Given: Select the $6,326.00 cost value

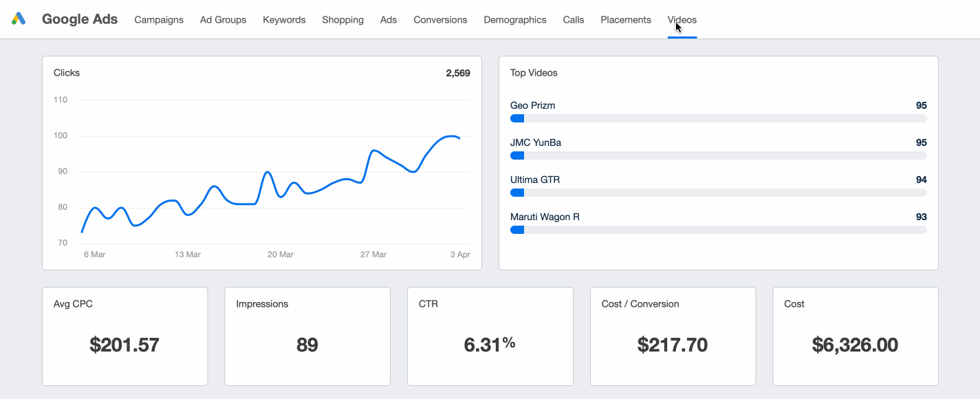Looking at the screenshot, I should [856, 345].
